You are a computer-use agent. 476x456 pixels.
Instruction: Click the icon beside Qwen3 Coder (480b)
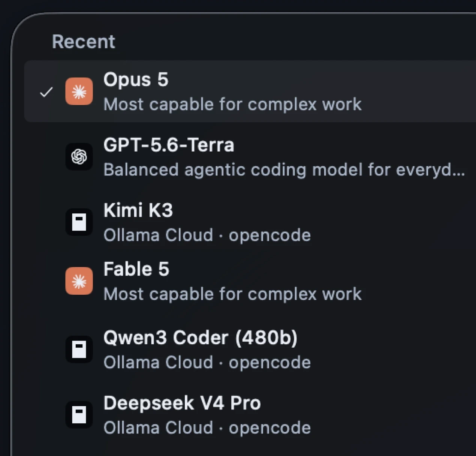point(79,349)
